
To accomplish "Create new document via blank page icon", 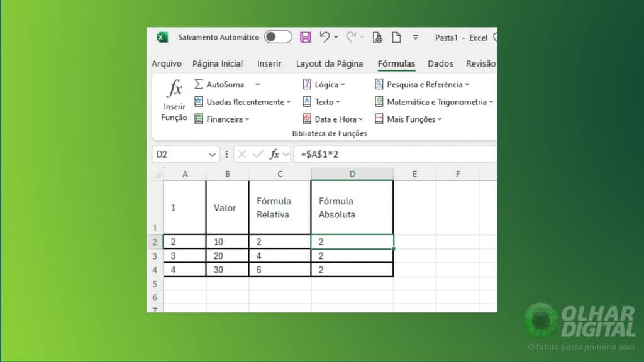I will tap(397, 37).
